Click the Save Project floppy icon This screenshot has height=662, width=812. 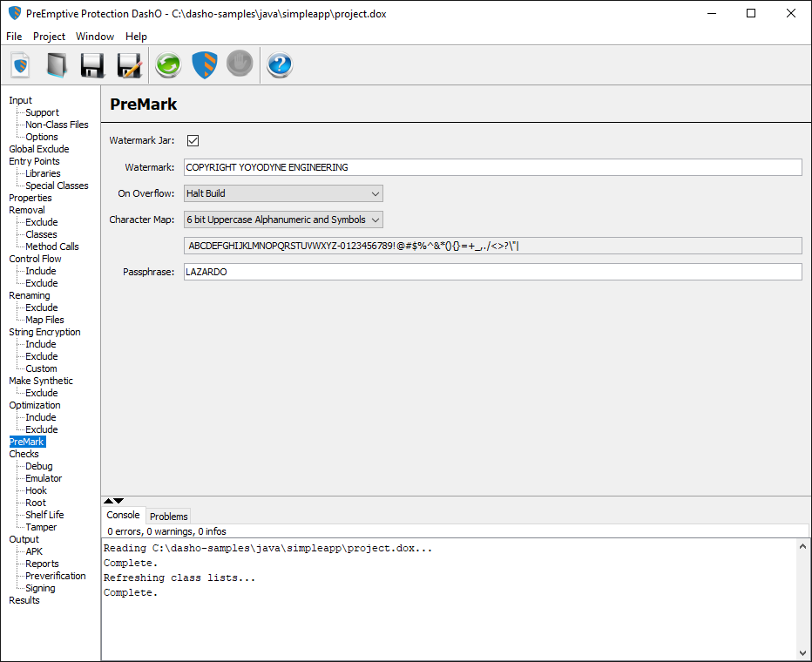(x=92, y=65)
